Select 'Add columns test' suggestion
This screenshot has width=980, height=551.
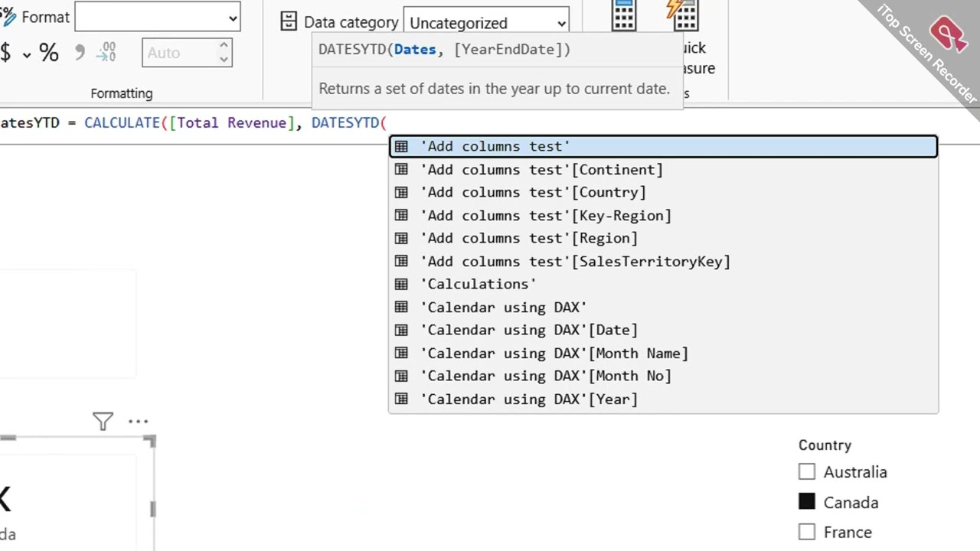click(x=663, y=146)
